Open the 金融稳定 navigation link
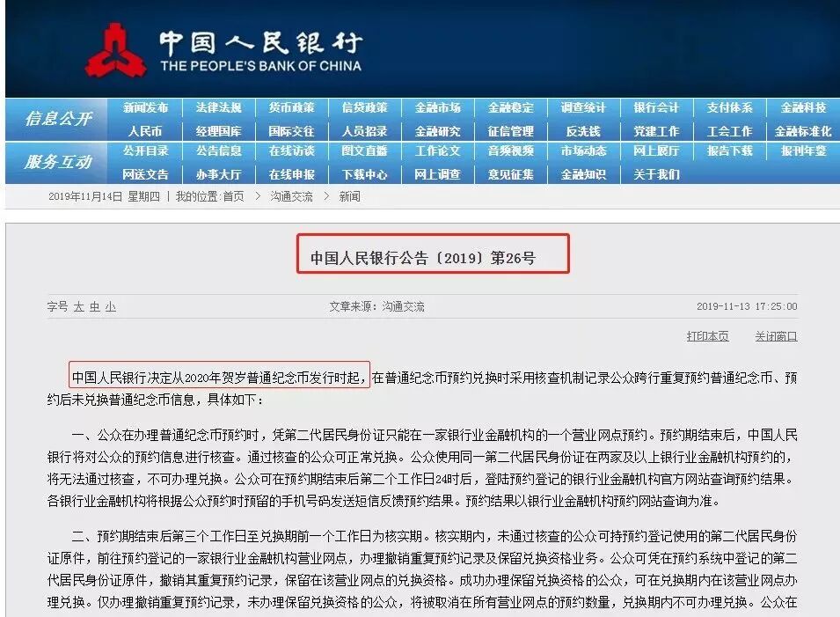 click(x=511, y=107)
